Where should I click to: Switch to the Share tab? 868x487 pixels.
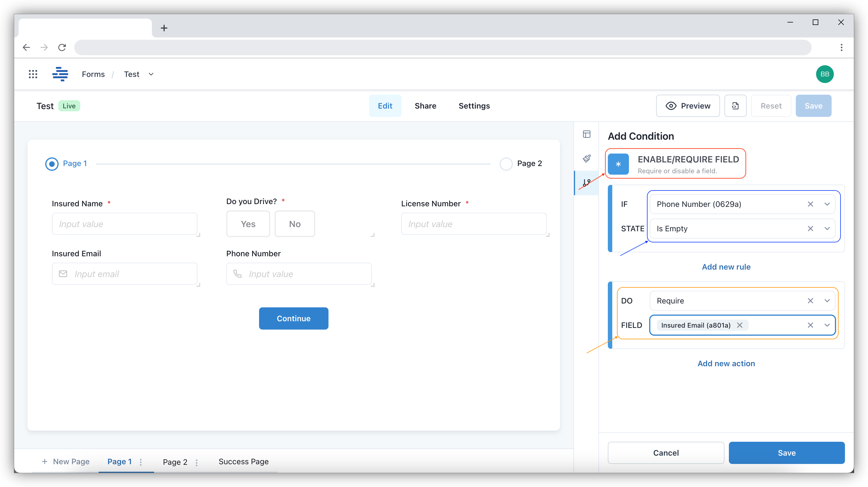pyautogui.click(x=425, y=106)
